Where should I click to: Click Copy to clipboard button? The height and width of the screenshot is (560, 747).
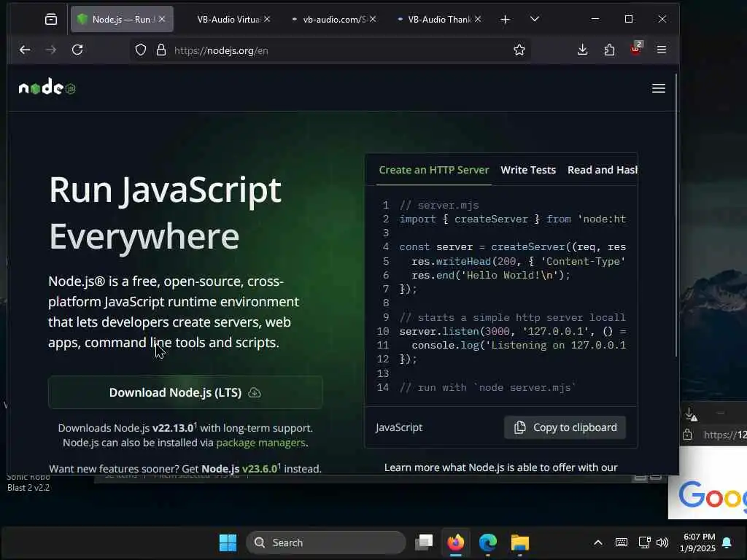coord(565,427)
